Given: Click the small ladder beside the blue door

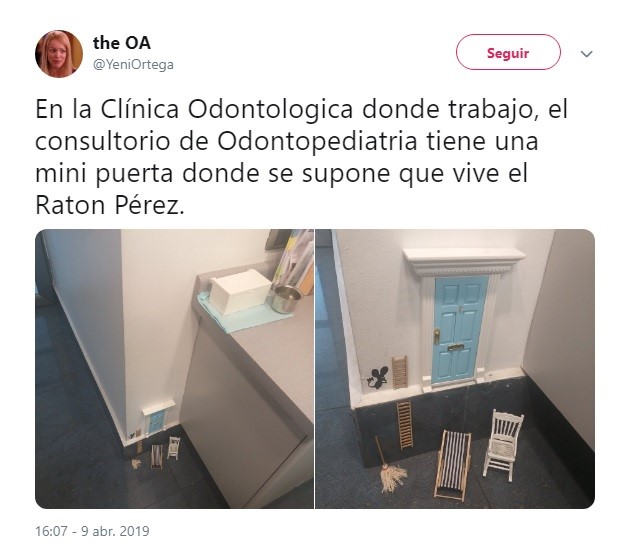Looking at the screenshot, I should click(x=400, y=372).
